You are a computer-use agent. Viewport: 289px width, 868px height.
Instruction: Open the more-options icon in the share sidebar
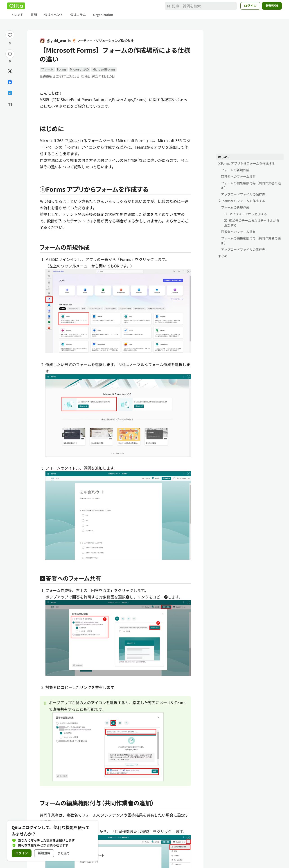point(10,104)
